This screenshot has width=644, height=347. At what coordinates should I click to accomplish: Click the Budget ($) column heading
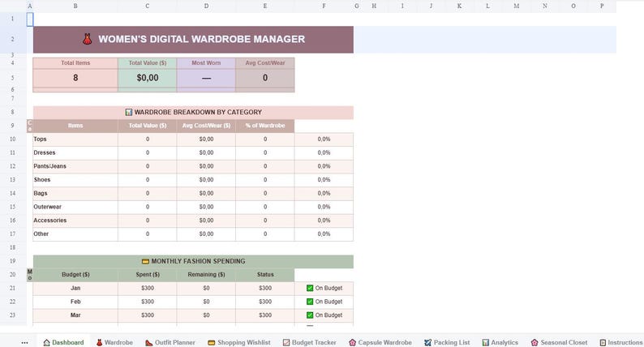(x=75, y=275)
